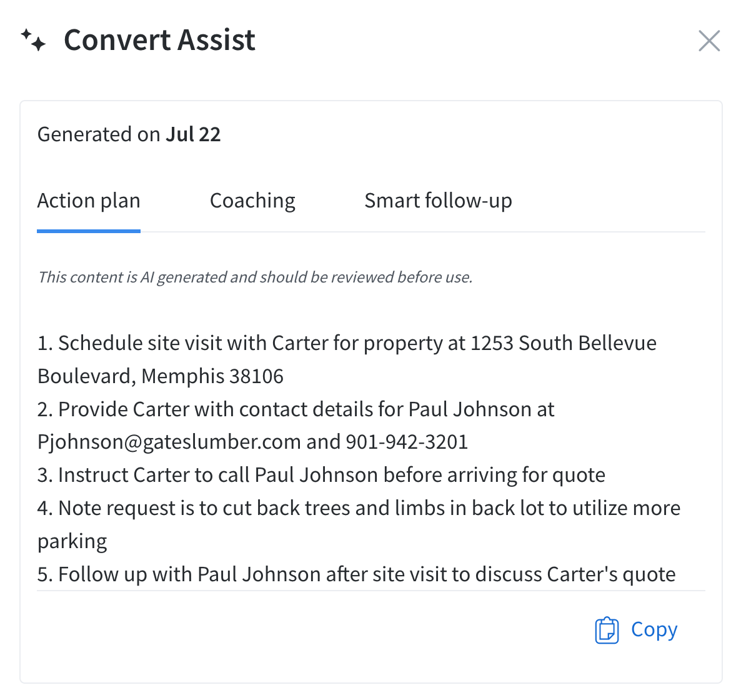Image resolution: width=746 pixels, height=700 pixels.
Task: Click step 3 Instruct Carter to call
Action: click(x=321, y=475)
